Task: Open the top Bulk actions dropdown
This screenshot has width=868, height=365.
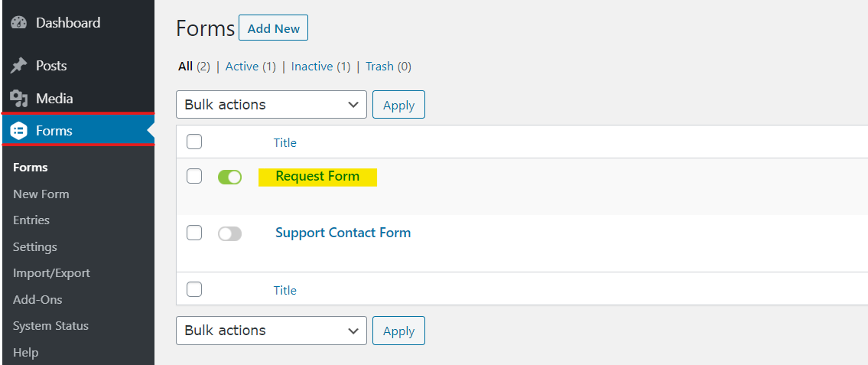Action: tap(271, 105)
